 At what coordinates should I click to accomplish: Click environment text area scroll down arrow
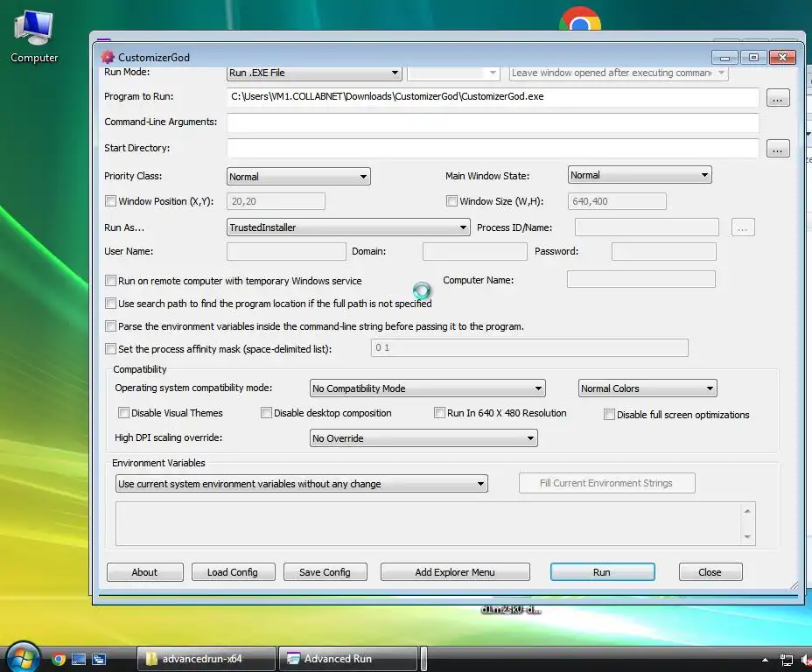pyautogui.click(x=747, y=536)
